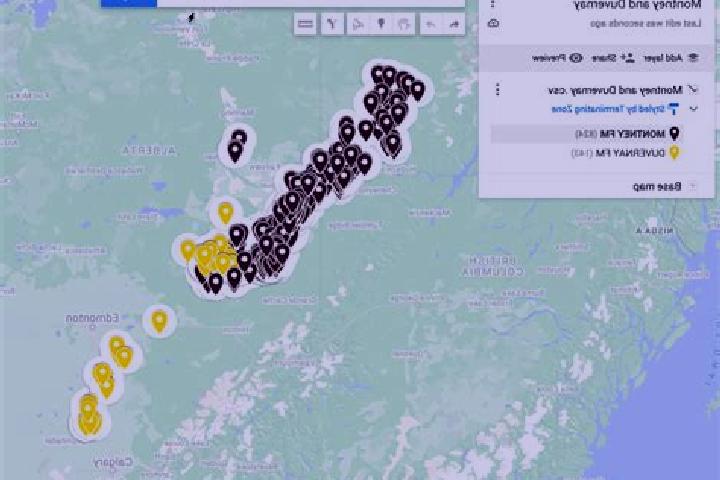Click the yellow DUVERNAY FM marker swatch
The height and width of the screenshot is (480, 720).
674,152
